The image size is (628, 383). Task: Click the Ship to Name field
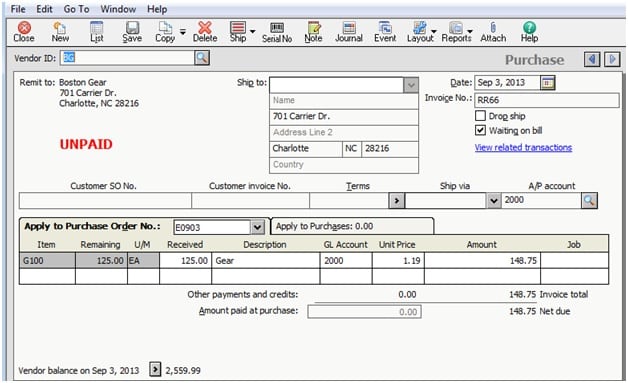pos(344,101)
